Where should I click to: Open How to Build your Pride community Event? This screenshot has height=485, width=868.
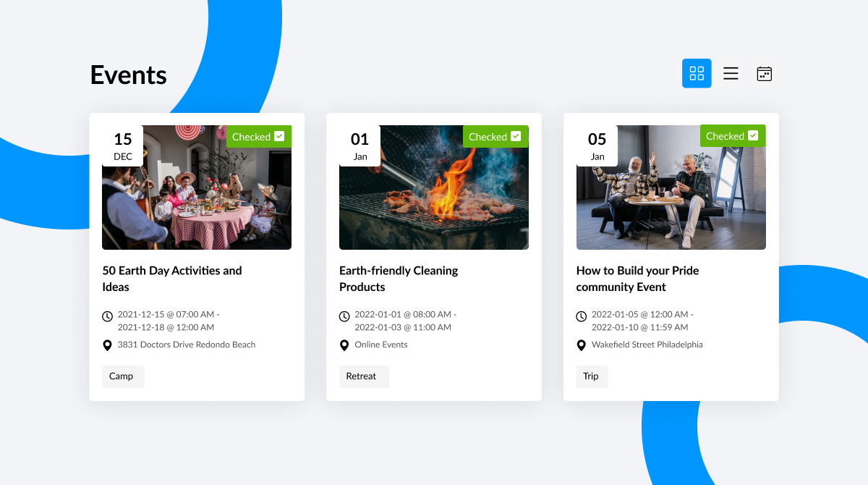pos(637,279)
